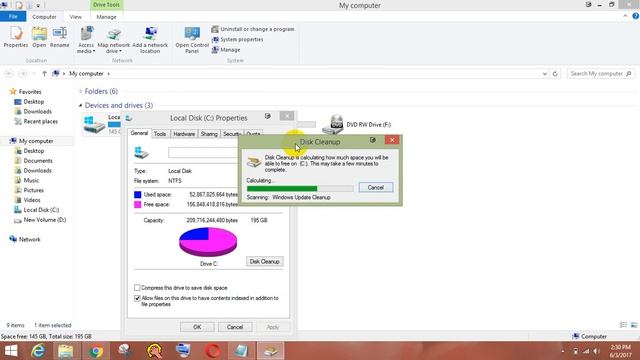The height and width of the screenshot is (360, 640).
Task: Expand the Folders (6) section
Action: point(80,91)
